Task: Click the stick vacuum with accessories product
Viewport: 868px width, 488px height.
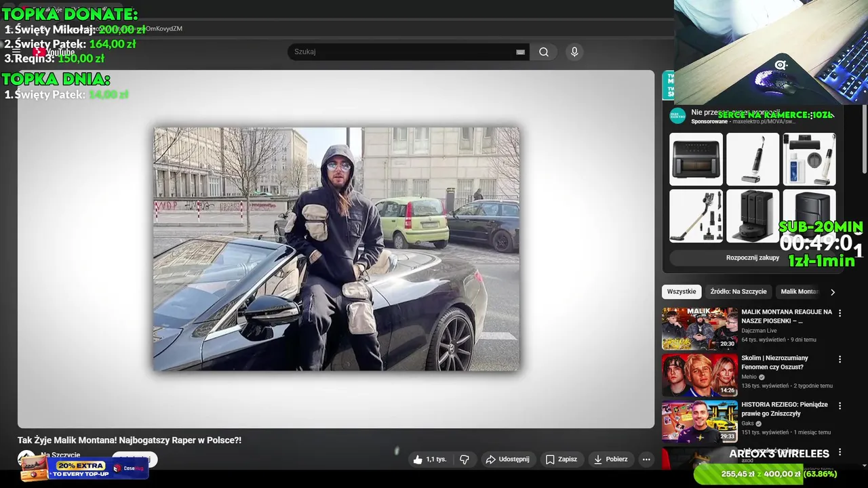Action: coord(696,216)
